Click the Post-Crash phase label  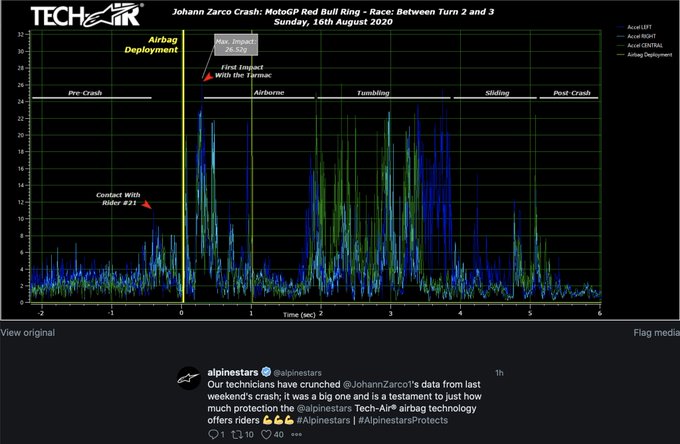coord(572,93)
